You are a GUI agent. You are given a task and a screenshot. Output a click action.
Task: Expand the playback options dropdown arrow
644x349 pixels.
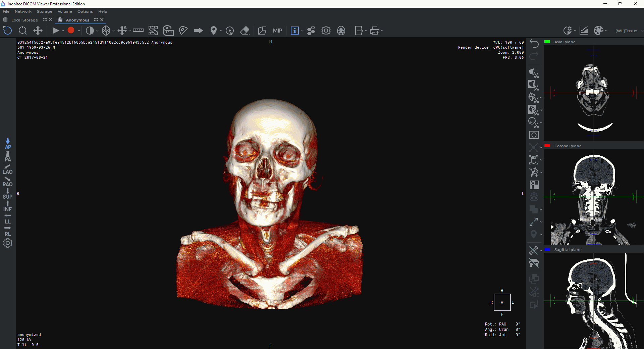63,31
